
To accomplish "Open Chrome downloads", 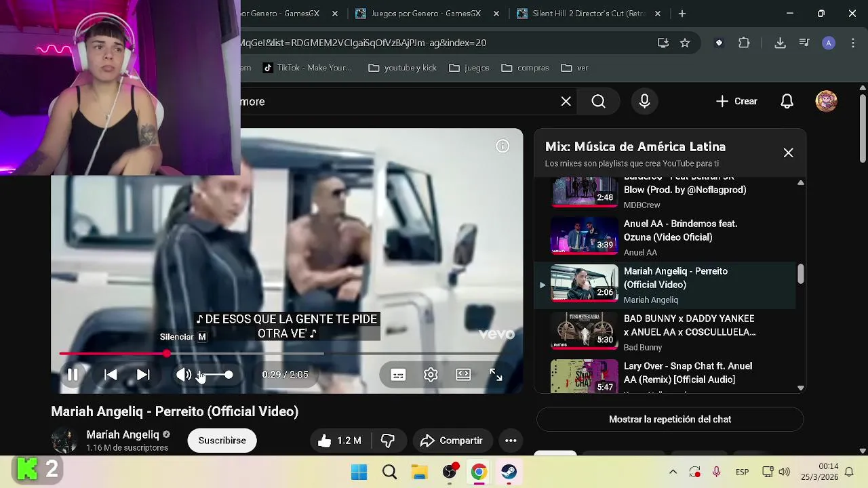I will pyautogui.click(x=780, y=43).
